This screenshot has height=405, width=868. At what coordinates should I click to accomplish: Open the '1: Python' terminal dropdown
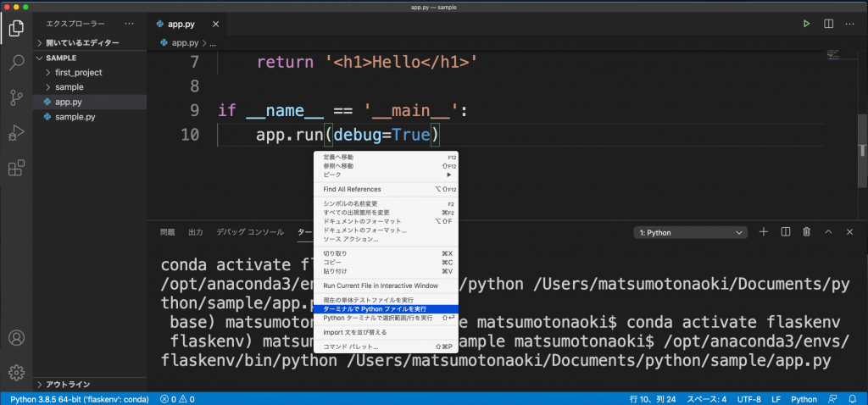[x=690, y=231]
